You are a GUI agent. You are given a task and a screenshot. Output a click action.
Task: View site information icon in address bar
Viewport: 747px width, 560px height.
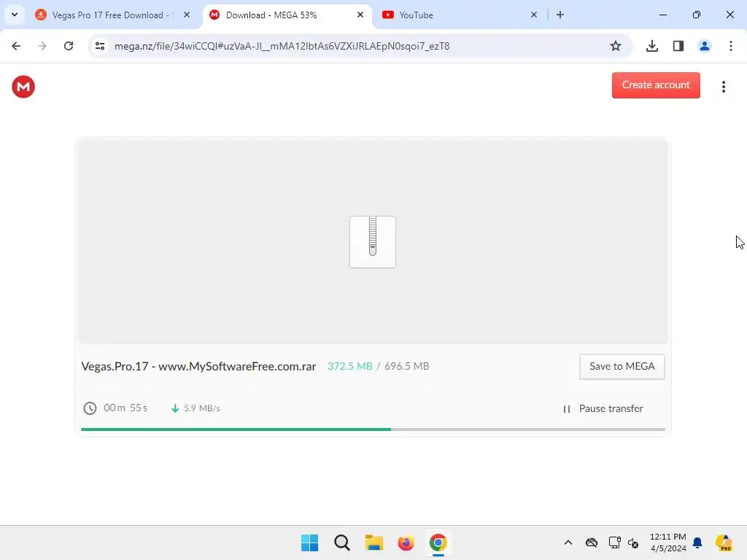coord(99,46)
